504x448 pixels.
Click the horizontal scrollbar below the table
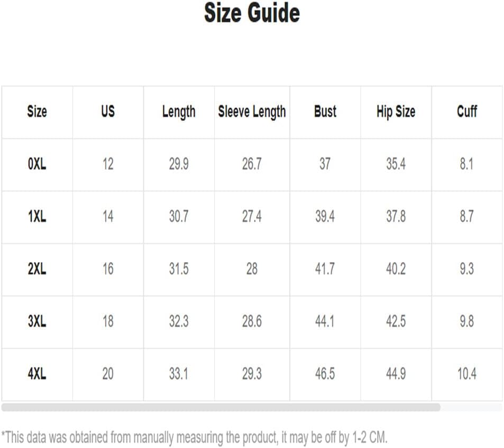click(x=221, y=407)
